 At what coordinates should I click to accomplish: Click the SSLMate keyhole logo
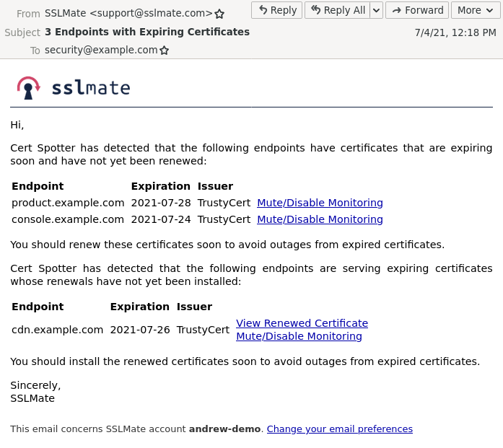[x=28, y=87]
